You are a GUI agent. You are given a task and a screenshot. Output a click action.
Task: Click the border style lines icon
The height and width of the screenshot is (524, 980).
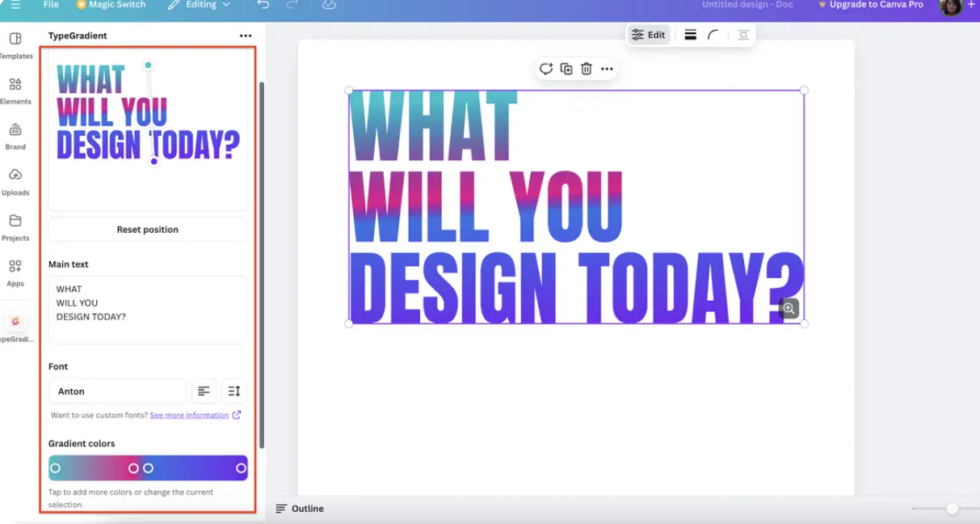coord(690,35)
